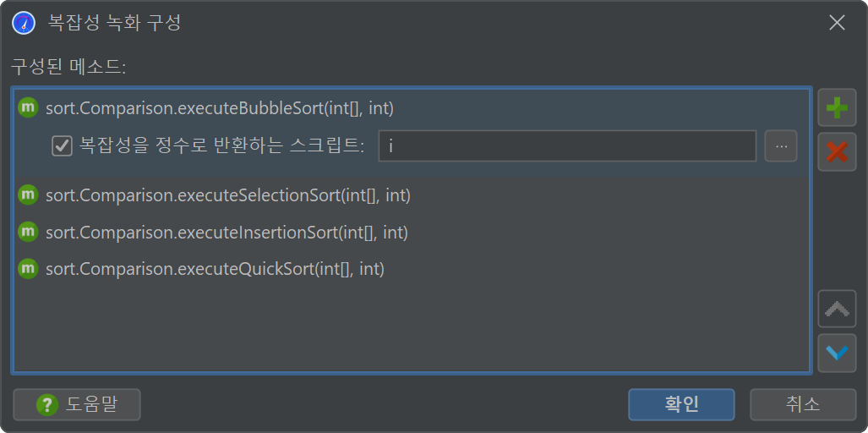Select the executeQuickSort method row
868x433 pixels.
412,269
